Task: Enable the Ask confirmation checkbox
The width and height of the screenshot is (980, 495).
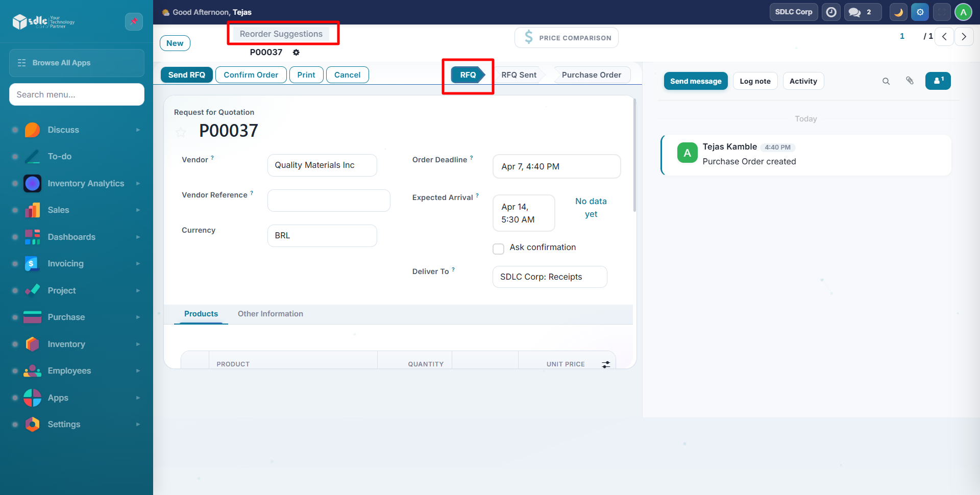Action: (x=498, y=249)
